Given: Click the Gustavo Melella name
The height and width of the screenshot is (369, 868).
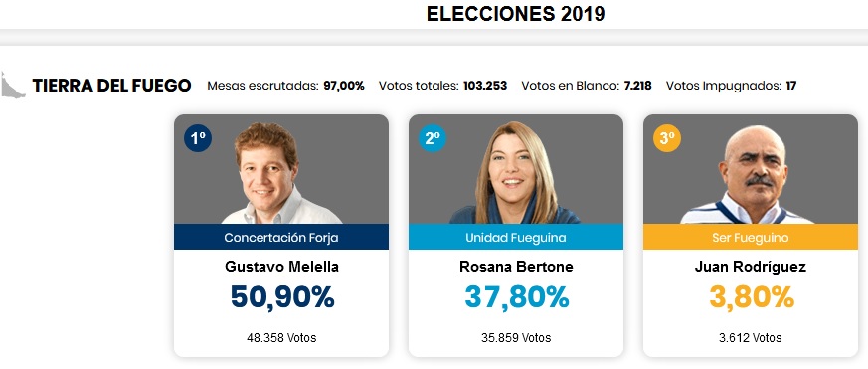Looking at the screenshot, I should [281, 268].
